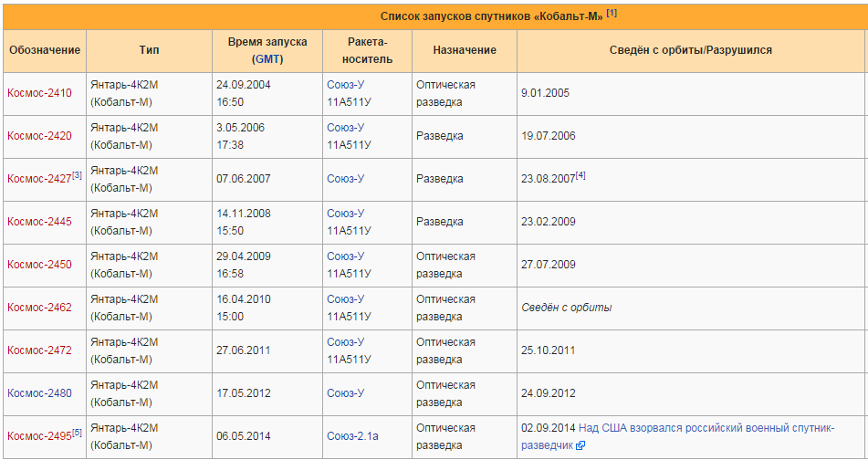Open Союз-У link in Космос-2410 row

[345, 85]
